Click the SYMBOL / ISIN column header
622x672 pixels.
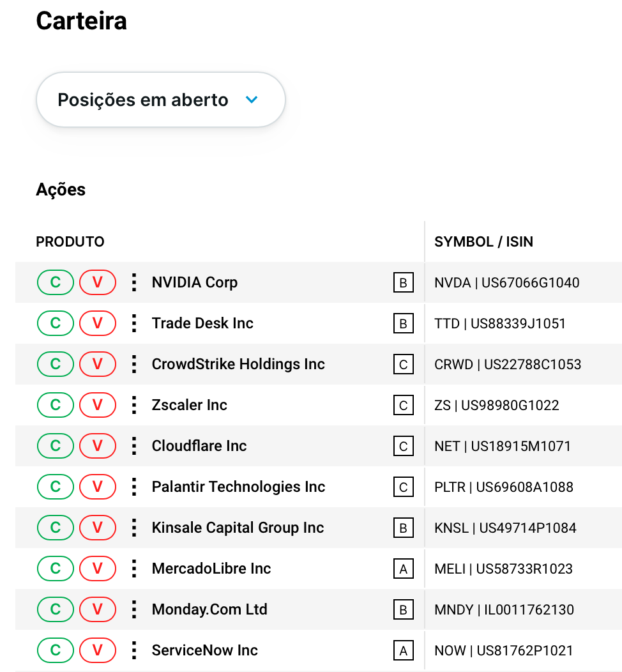click(483, 242)
